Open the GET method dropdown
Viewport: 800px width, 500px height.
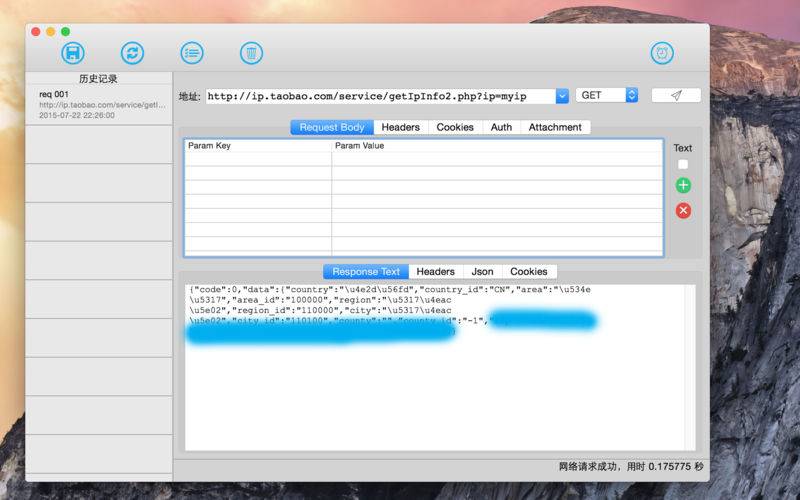point(607,95)
